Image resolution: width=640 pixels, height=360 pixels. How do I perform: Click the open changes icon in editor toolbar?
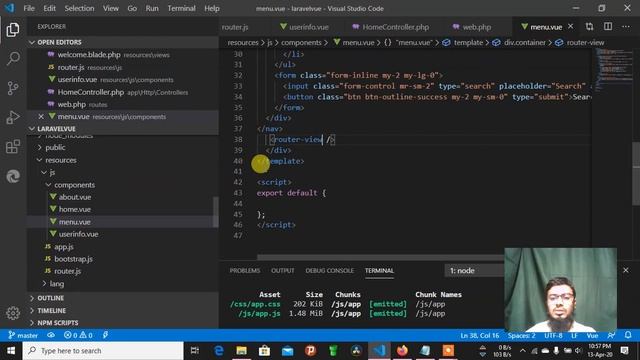[589, 27]
